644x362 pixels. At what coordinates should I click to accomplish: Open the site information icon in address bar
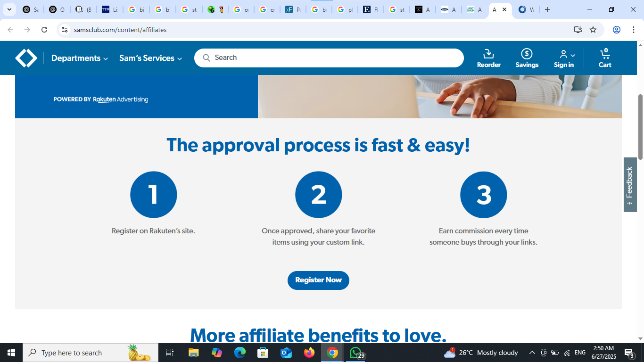pyautogui.click(x=65, y=30)
